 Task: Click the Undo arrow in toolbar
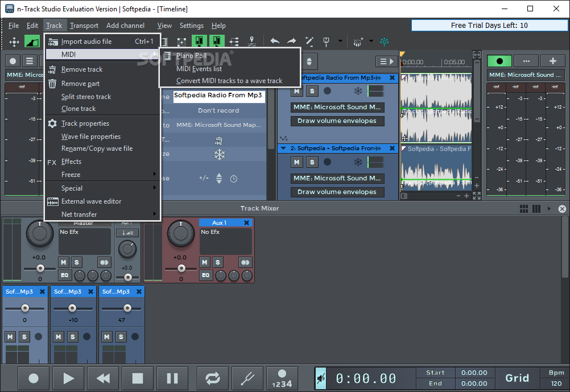click(275, 42)
